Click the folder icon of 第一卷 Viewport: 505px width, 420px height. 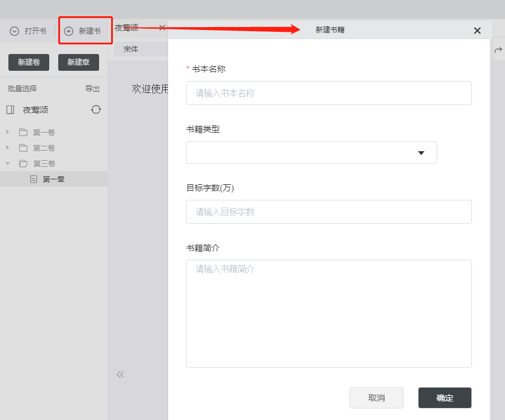tap(23, 132)
